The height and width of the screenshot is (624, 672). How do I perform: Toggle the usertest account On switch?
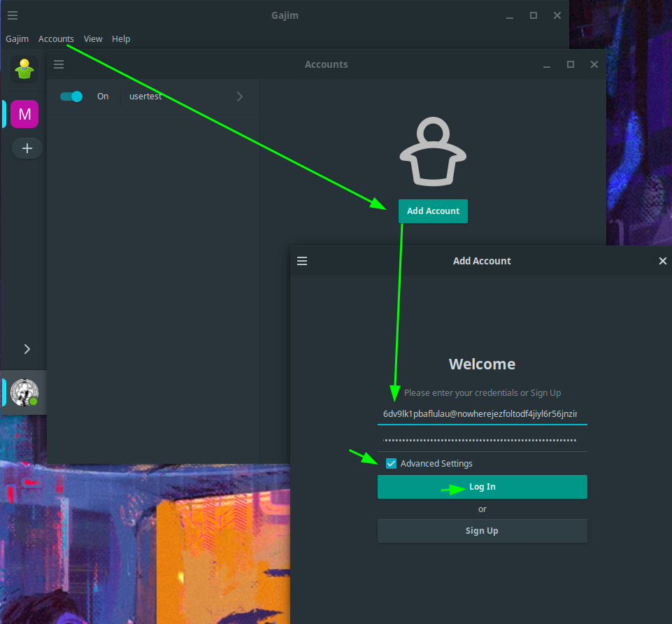click(x=71, y=97)
